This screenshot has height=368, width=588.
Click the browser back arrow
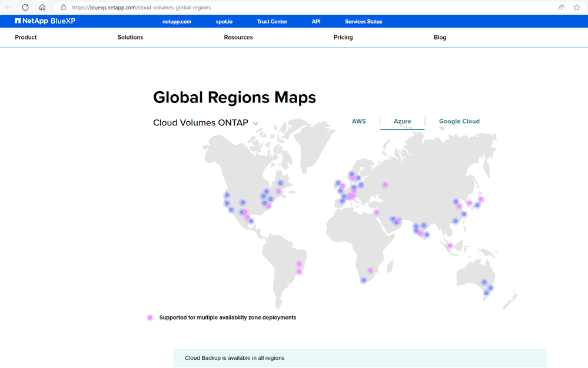(8, 8)
